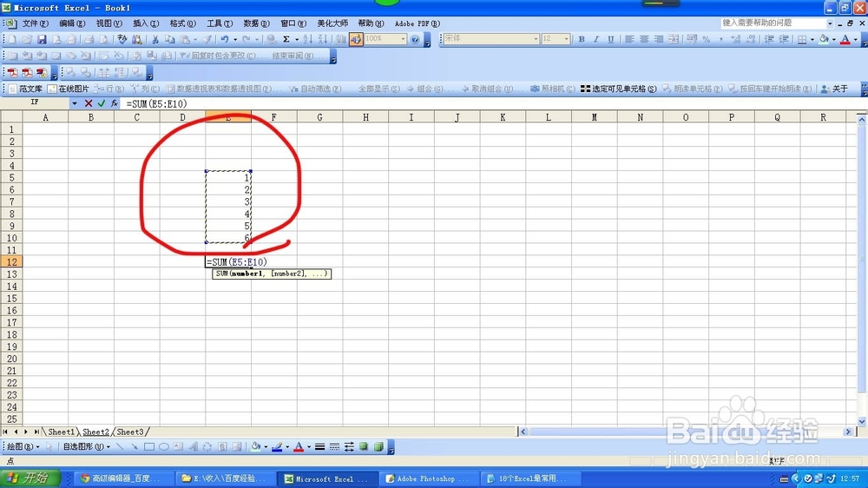Click the Fill Color bucket in formatting toolbar

pos(825,39)
